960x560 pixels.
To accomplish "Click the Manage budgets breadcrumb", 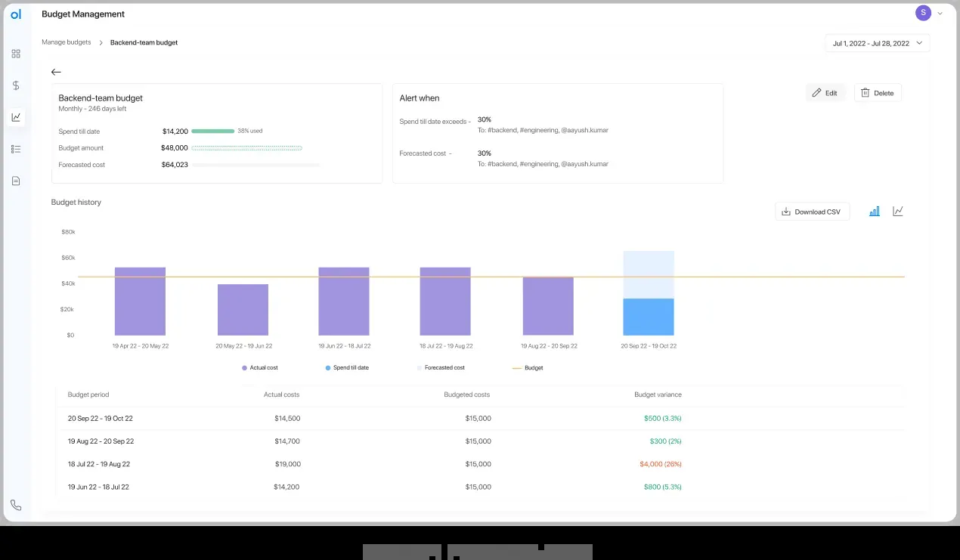I will (67, 42).
